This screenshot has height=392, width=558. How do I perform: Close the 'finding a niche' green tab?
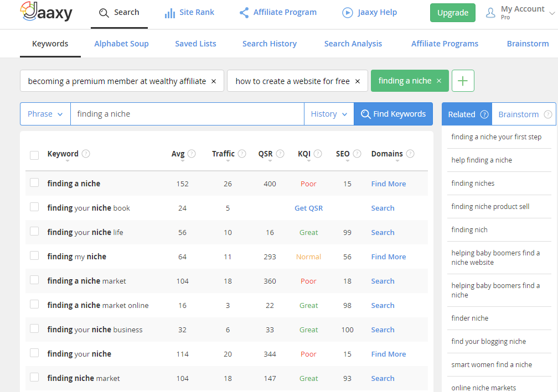(x=439, y=81)
